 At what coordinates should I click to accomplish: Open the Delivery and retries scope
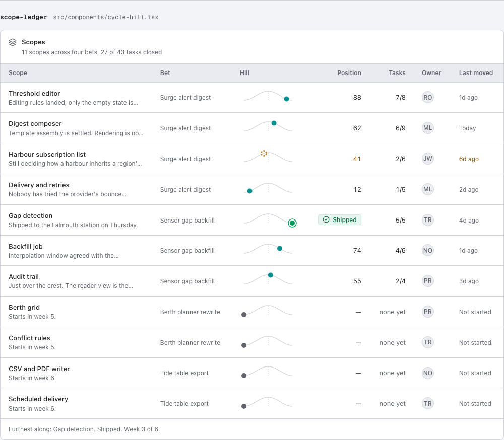(39, 185)
